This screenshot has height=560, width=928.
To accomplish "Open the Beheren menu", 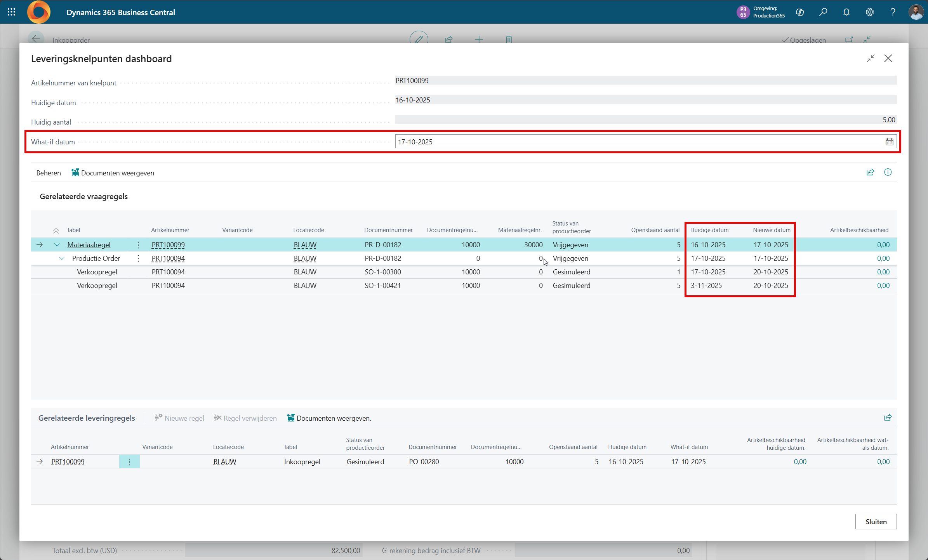I will 49,173.
